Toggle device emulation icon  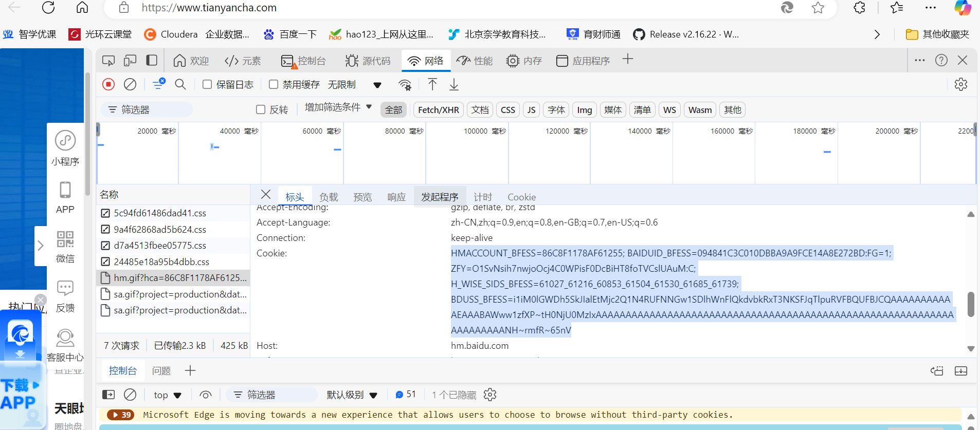(130, 61)
